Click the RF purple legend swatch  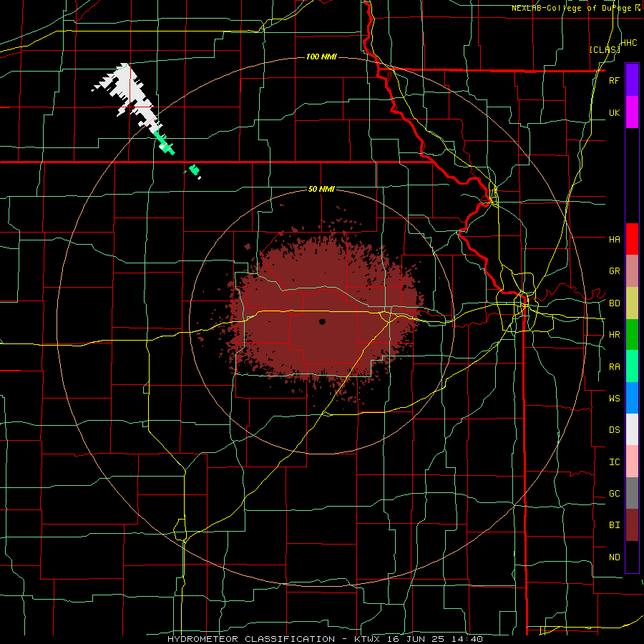(632, 80)
